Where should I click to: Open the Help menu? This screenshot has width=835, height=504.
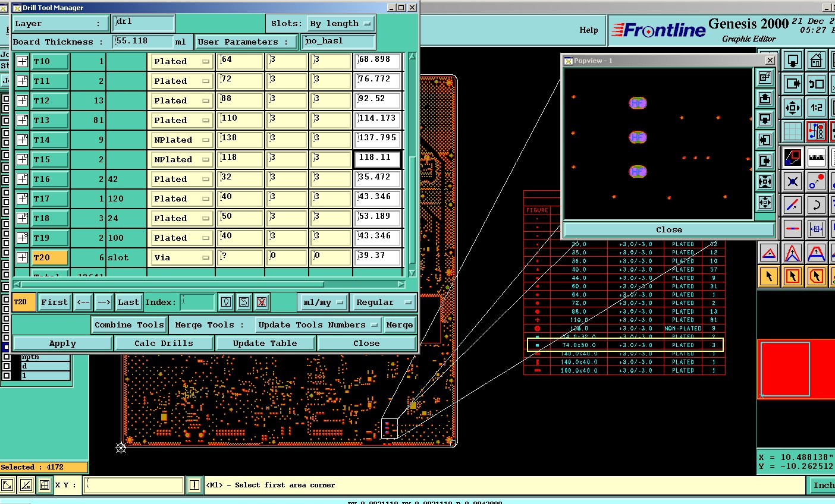pos(588,30)
